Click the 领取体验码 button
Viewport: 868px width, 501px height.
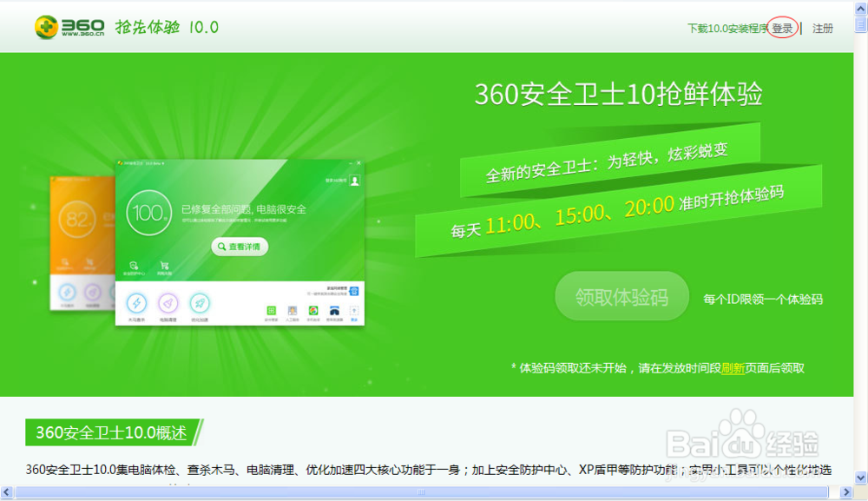point(621,296)
